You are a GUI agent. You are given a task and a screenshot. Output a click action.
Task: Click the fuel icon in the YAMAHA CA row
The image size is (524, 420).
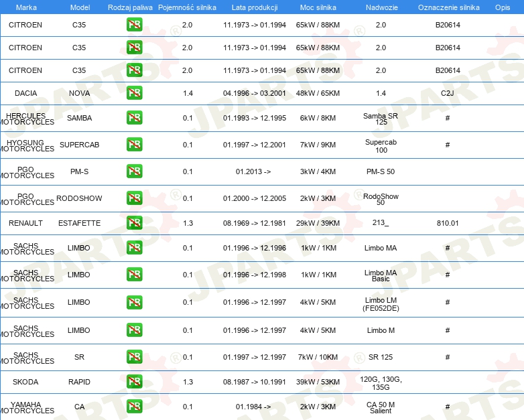pos(134,407)
